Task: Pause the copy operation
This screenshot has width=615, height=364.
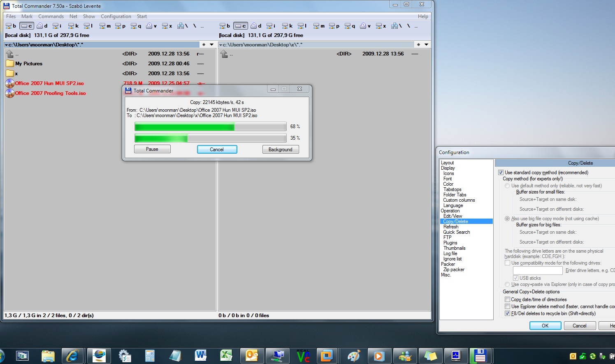Action: click(152, 149)
